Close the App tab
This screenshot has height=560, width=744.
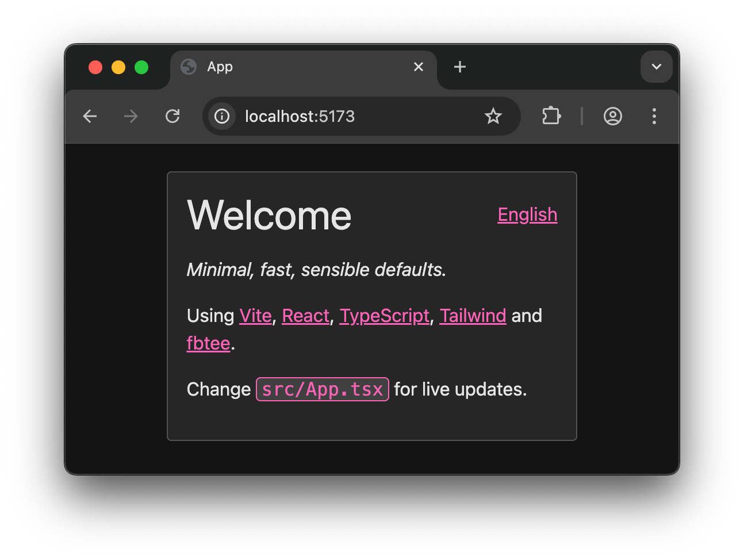[419, 67]
